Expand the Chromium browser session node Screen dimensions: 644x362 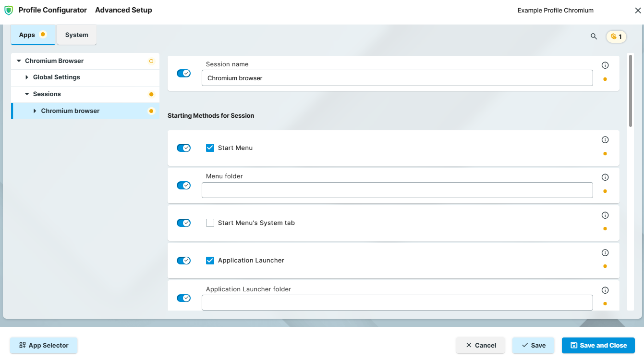click(34, 111)
